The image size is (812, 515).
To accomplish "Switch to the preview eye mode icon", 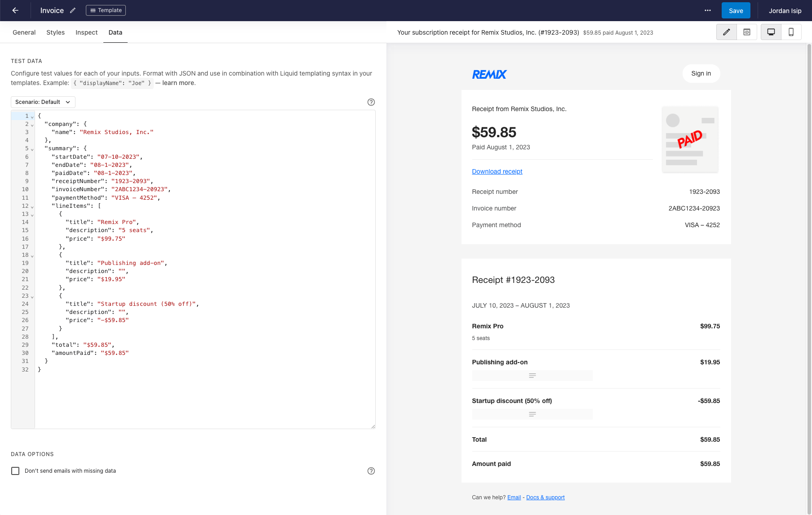I will [x=747, y=32].
